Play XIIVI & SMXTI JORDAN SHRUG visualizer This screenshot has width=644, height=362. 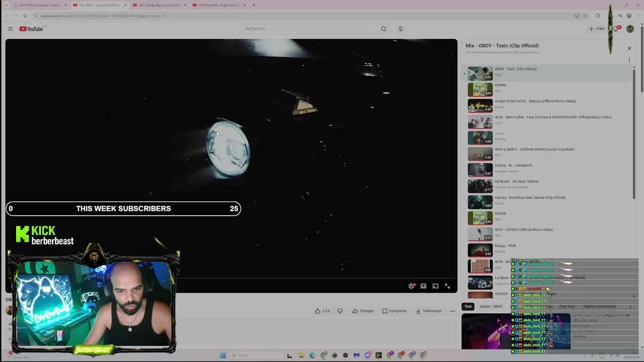click(x=547, y=154)
